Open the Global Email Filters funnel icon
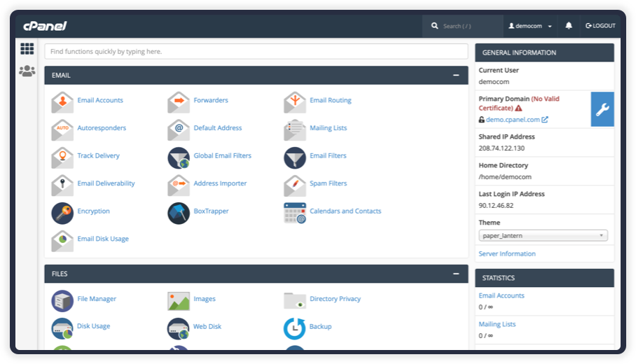Viewport: 636px width, 364px height. (x=179, y=157)
